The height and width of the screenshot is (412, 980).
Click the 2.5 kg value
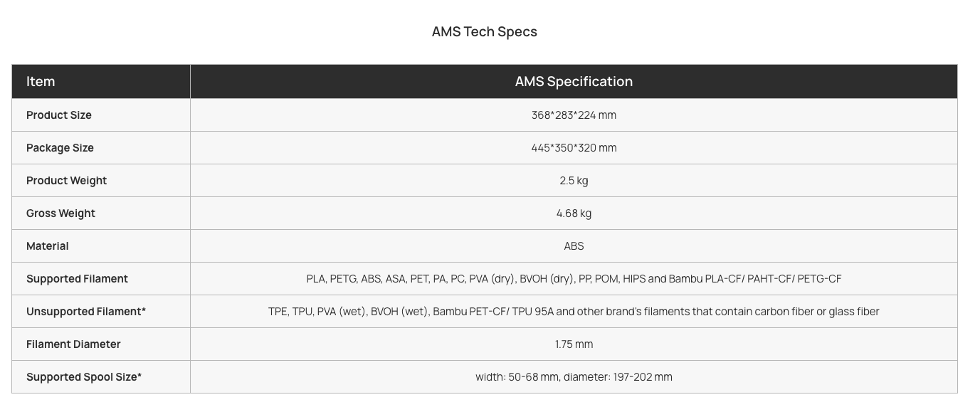coord(574,180)
